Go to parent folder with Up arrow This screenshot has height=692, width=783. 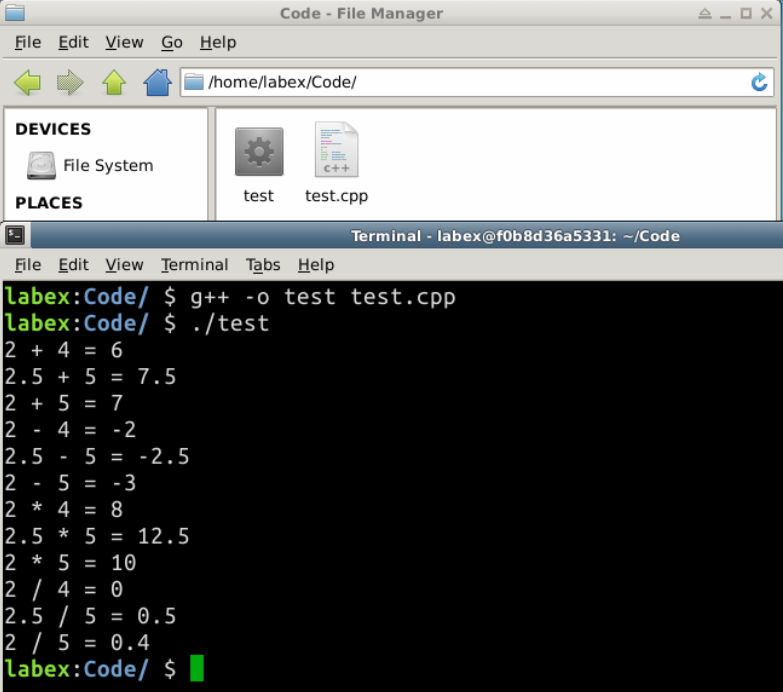[x=114, y=82]
